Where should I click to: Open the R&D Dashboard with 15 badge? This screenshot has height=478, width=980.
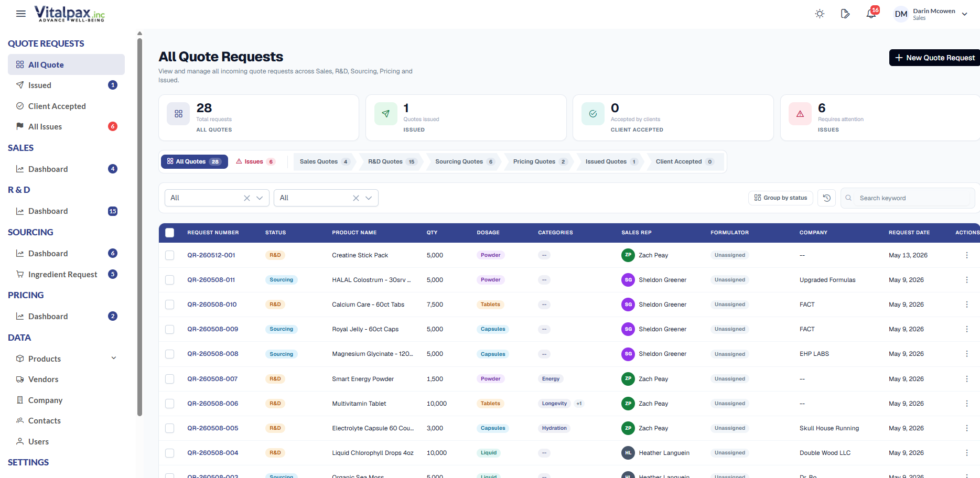66,211
